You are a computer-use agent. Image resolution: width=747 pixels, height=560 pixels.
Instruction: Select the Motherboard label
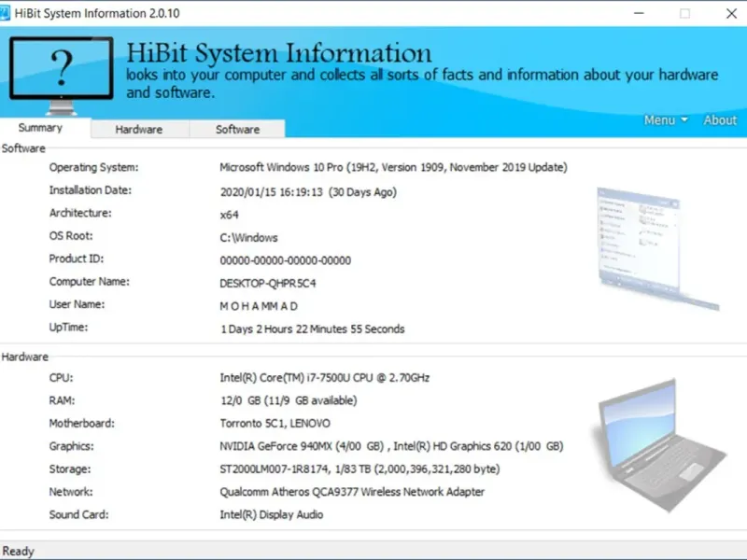82,424
